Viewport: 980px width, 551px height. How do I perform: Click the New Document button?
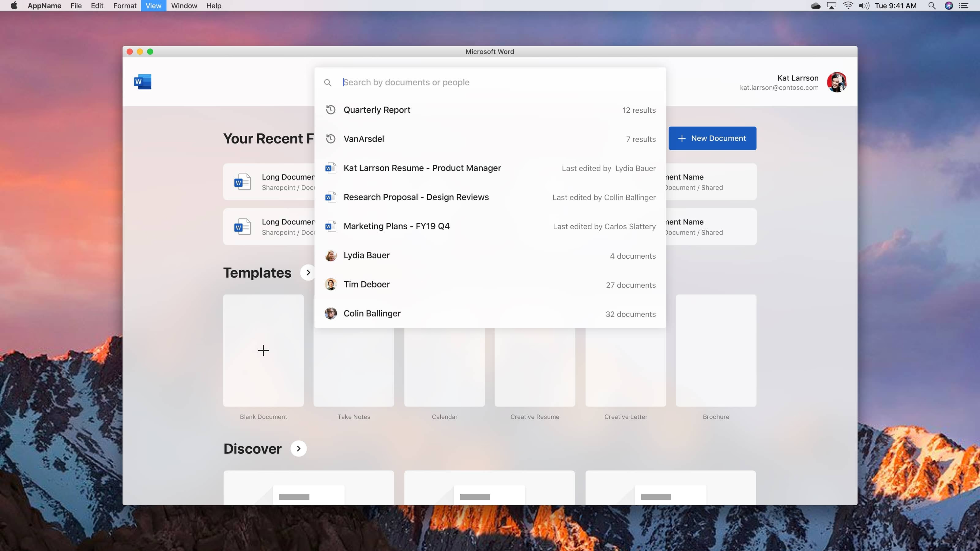tap(712, 138)
